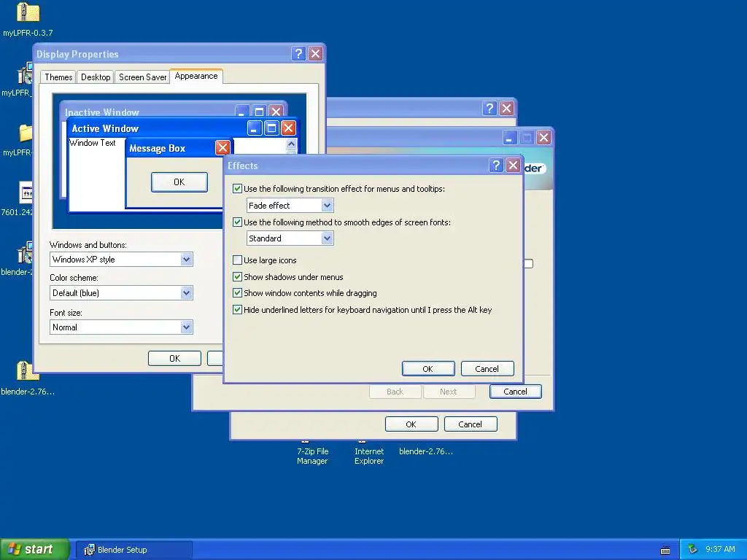The width and height of the screenshot is (747, 560).
Task: Close the untitled dialog behind Blender Setup
Action: pyautogui.click(x=506, y=109)
